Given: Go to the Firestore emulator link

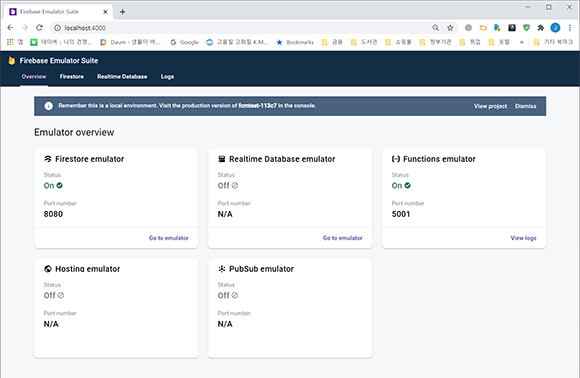Looking at the screenshot, I should 169,238.
